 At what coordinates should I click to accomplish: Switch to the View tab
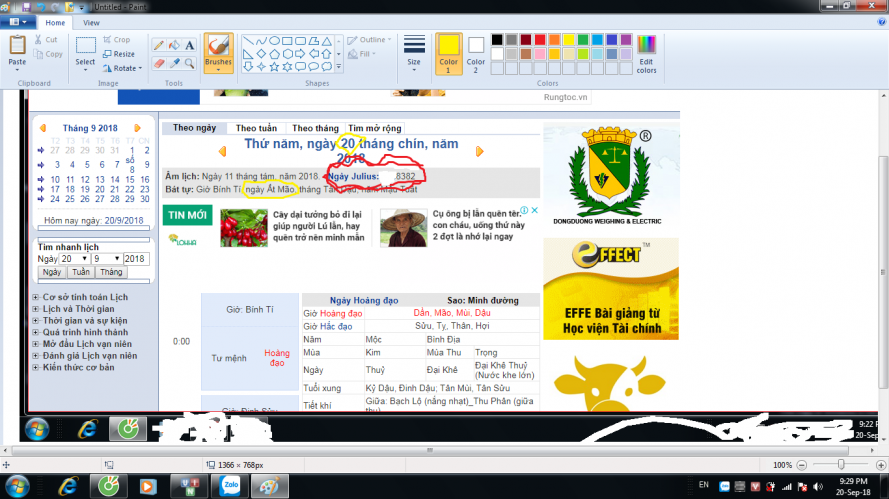coord(91,22)
